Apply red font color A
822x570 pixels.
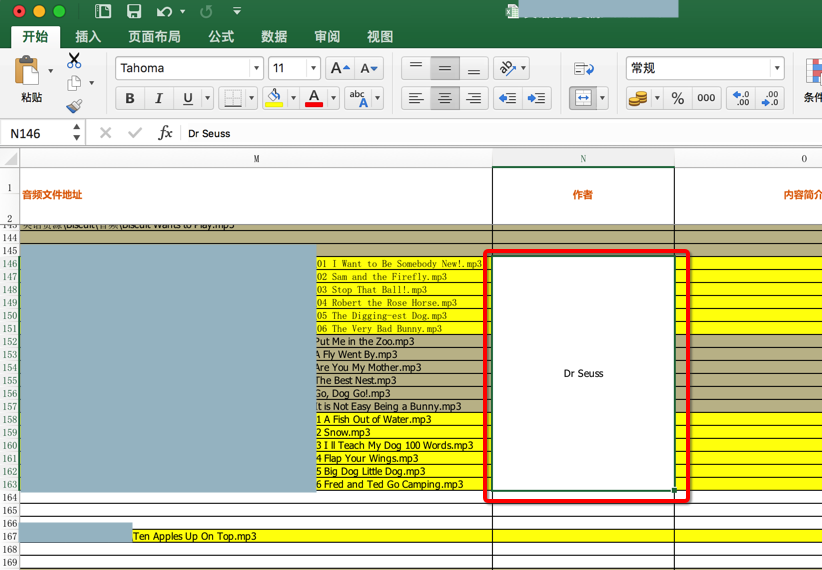(x=314, y=98)
